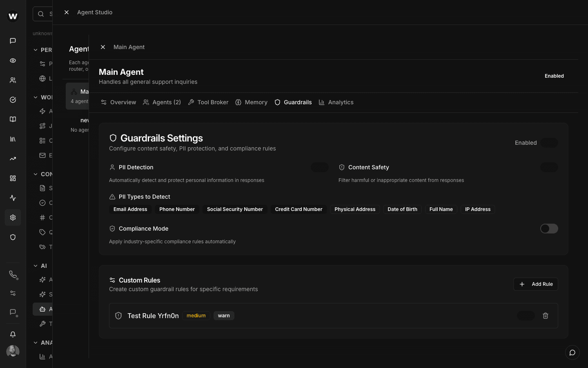Viewport: 588px width, 368px height.
Task: Click the eye icon in the left sidebar
Action: coord(13,61)
